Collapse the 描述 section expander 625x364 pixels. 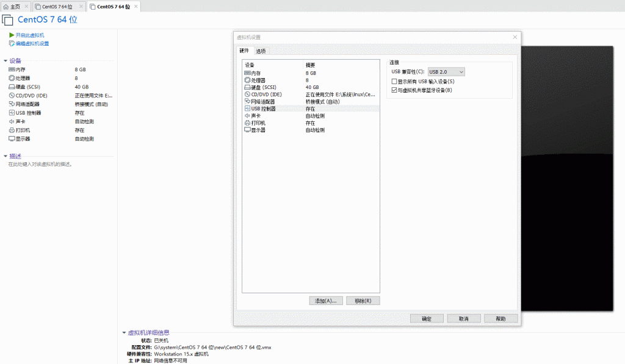click(x=5, y=156)
